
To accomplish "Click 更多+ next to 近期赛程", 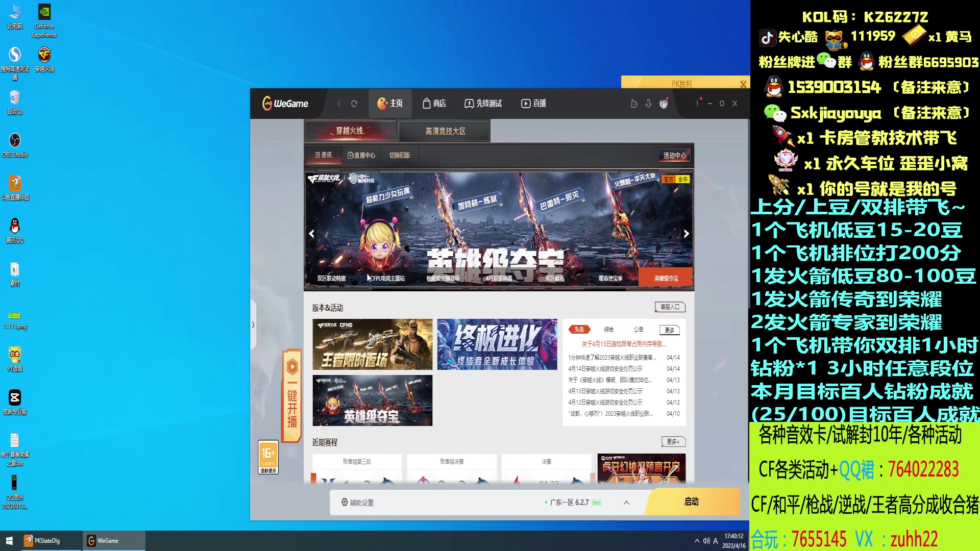I will (x=673, y=442).
